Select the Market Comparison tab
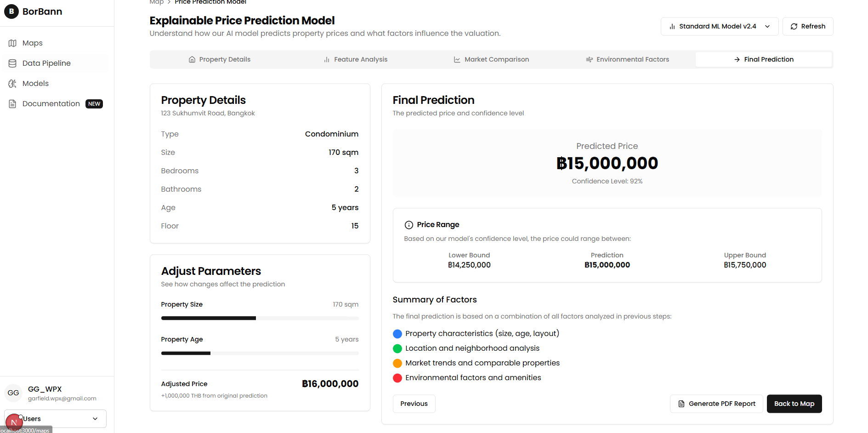 point(491,60)
